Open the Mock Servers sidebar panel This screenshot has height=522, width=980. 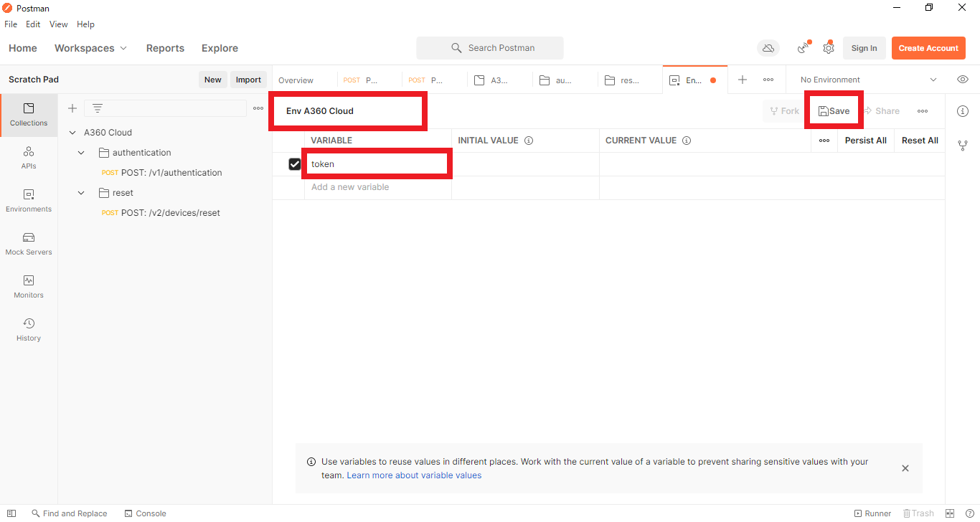point(29,244)
